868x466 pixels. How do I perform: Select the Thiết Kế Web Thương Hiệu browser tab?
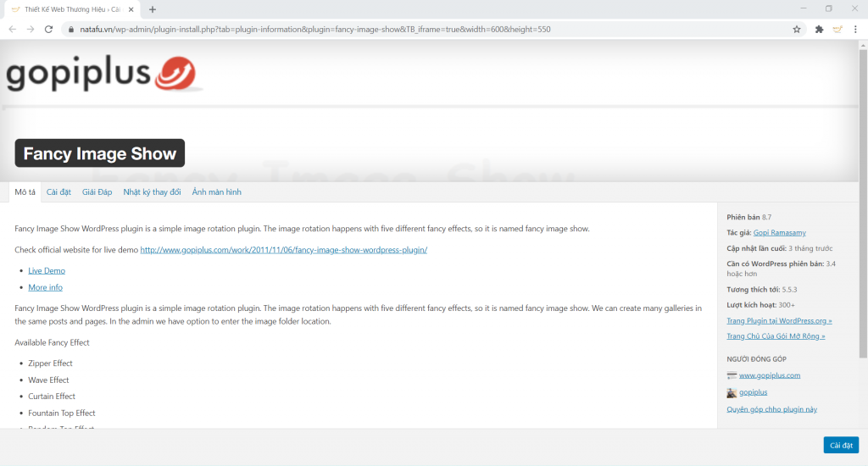click(72, 9)
